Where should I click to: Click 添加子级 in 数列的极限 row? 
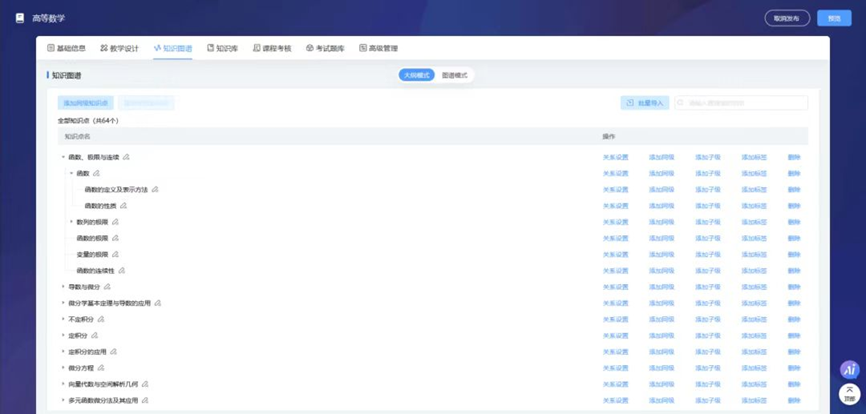(x=708, y=222)
